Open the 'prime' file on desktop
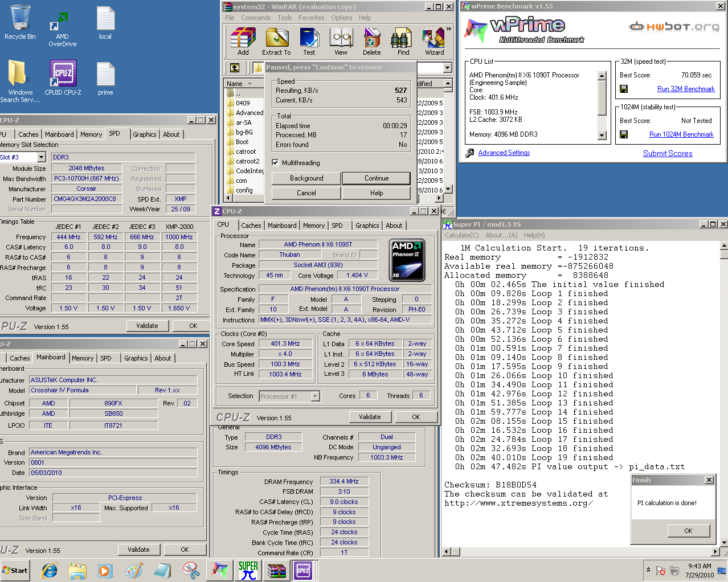Image resolution: width=728 pixels, height=582 pixels. tap(105, 79)
